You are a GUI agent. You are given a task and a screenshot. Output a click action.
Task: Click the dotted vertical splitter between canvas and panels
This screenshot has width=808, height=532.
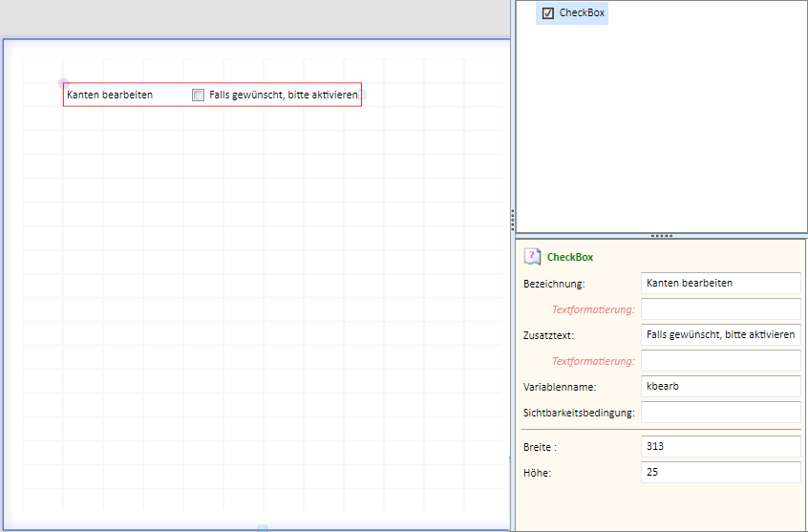tap(512, 220)
